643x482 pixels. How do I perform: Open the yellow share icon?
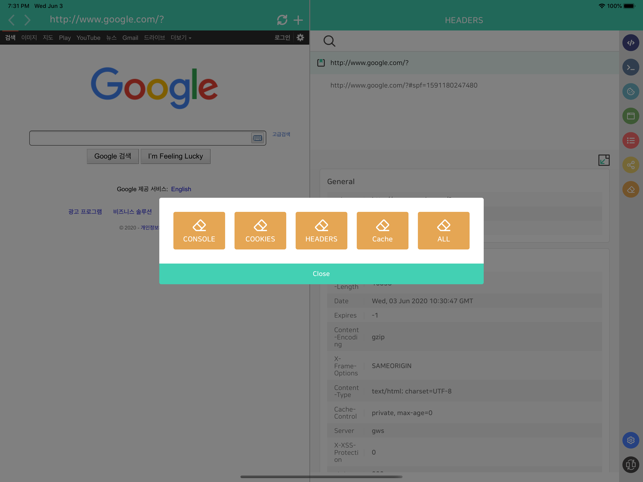(x=630, y=165)
